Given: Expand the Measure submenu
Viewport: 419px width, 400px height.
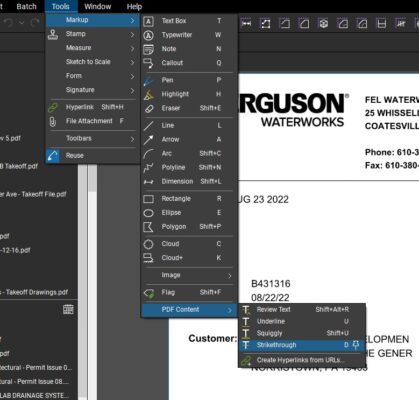Looking at the screenshot, I should click(92, 48).
